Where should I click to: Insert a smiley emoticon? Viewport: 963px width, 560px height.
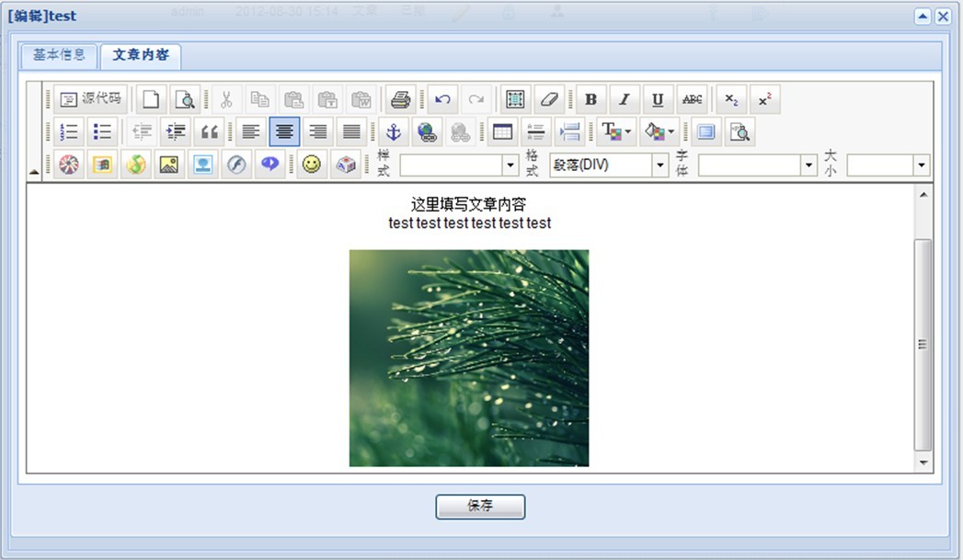313,165
